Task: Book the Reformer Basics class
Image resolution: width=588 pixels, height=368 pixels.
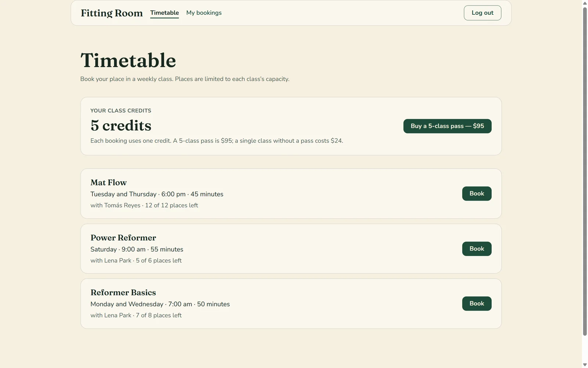Action: 477,304
